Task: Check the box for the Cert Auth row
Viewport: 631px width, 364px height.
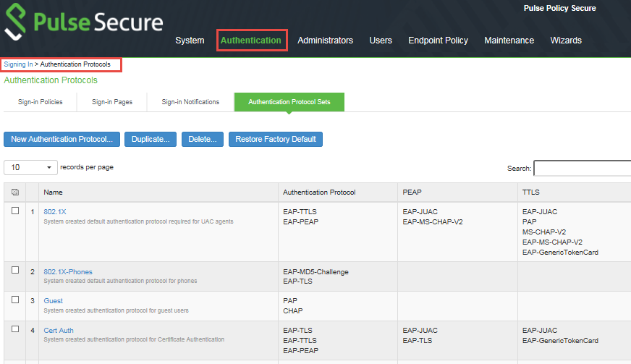Action: coord(15,329)
